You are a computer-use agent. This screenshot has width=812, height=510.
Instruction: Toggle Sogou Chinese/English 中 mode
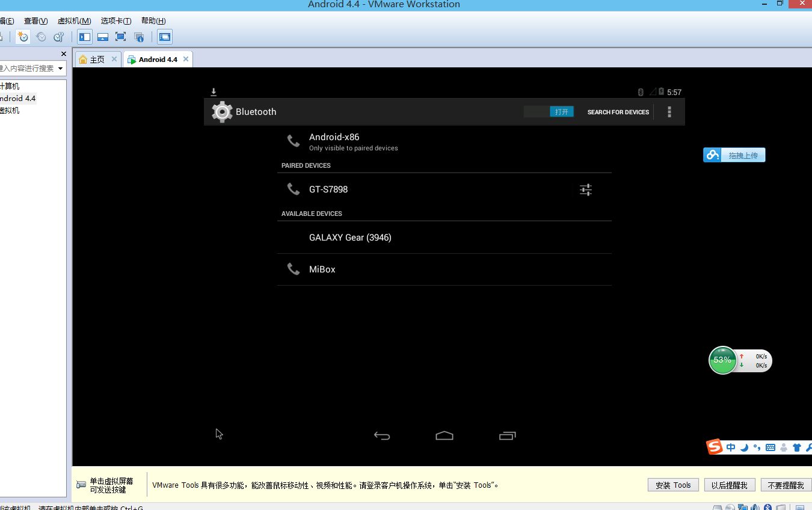tap(731, 447)
